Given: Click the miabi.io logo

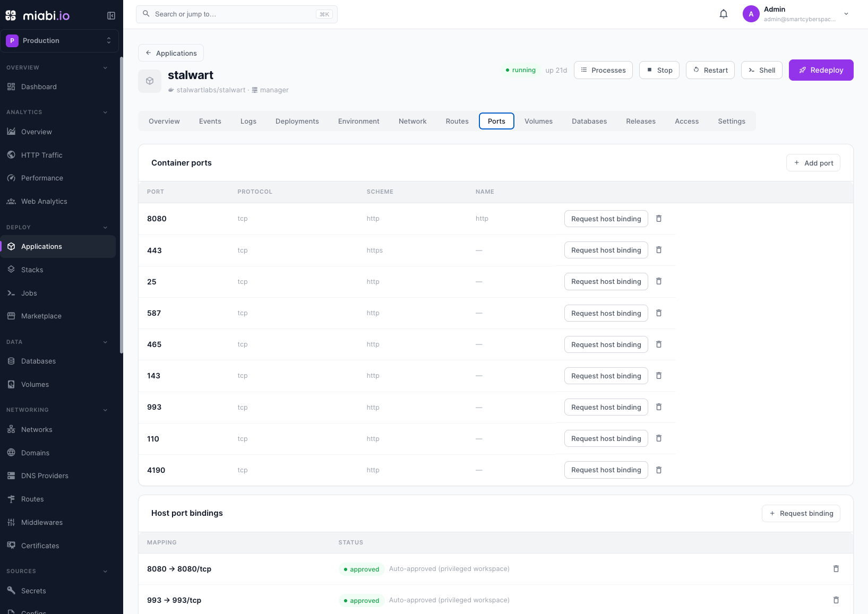Looking at the screenshot, I should [x=38, y=15].
